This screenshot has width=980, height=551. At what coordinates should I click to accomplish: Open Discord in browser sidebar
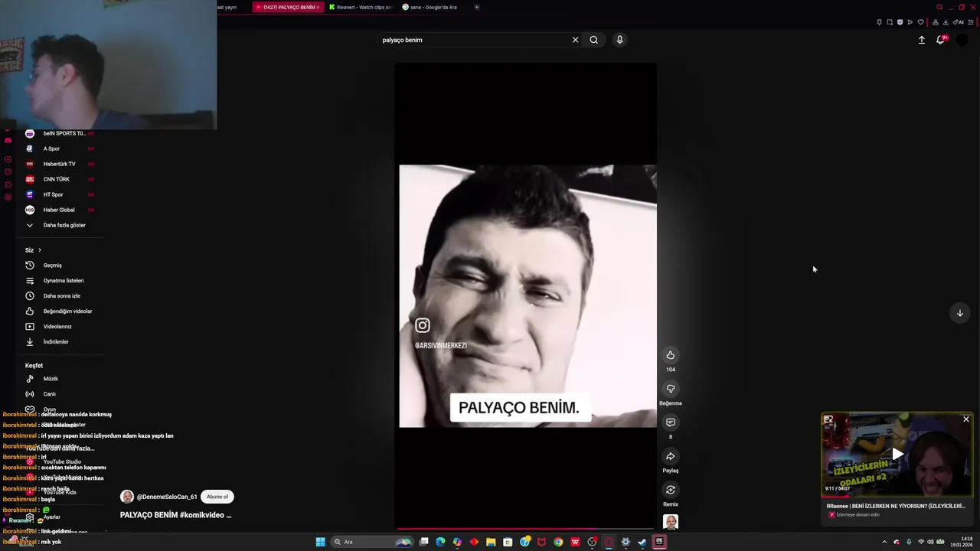[8, 141]
